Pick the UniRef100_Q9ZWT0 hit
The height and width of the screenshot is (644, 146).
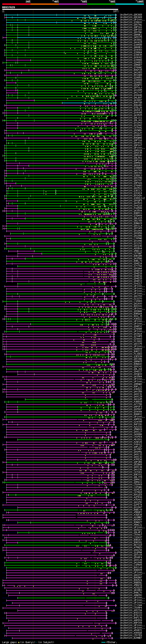tap(131, 85)
